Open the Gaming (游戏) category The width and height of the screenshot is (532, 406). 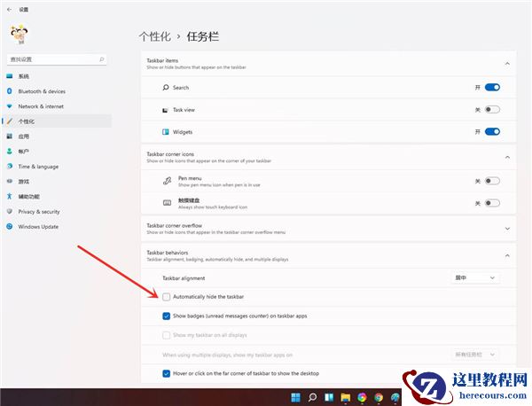click(57, 182)
